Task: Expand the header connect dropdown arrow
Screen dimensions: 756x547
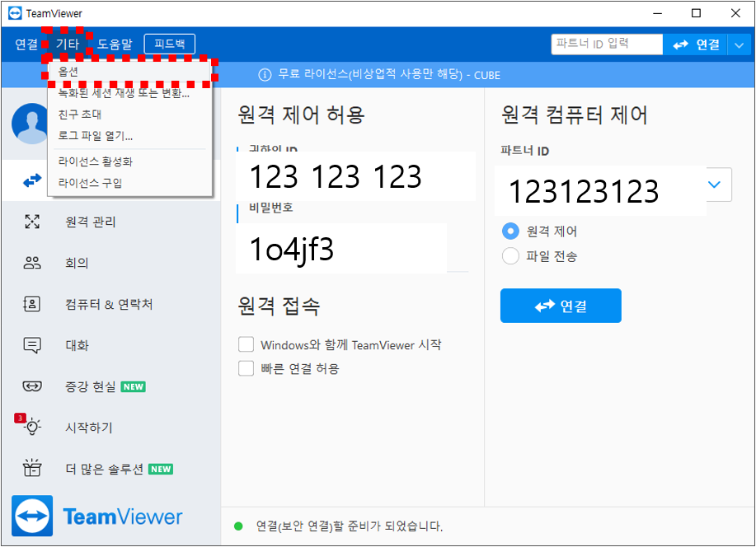Action: (x=740, y=44)
